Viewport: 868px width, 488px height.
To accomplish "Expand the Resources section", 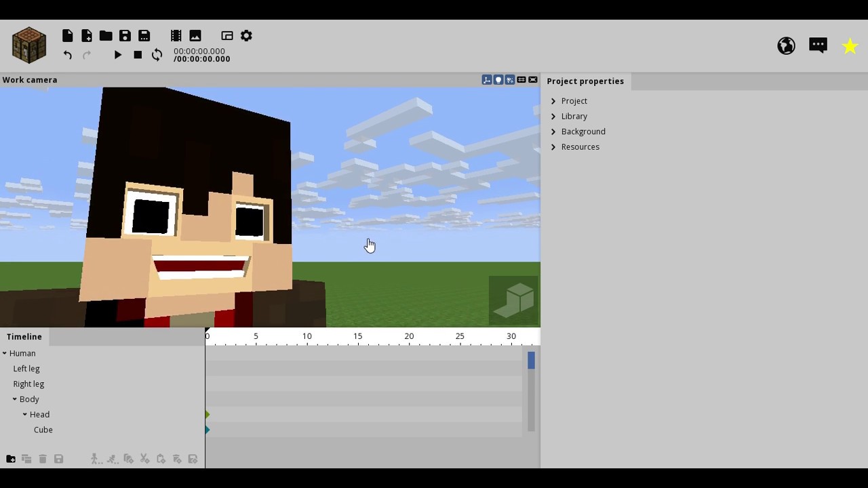I will (553, 147).
